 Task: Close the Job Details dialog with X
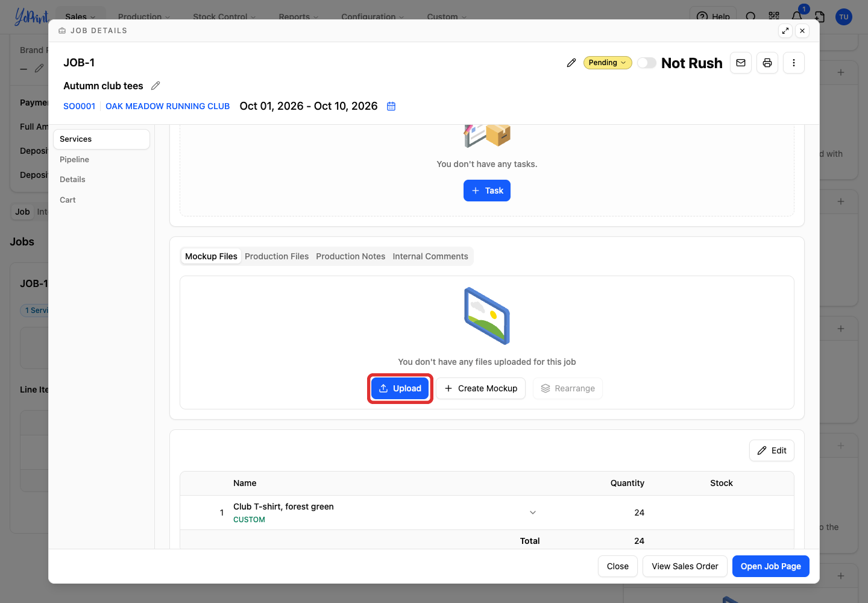[802, 31]
